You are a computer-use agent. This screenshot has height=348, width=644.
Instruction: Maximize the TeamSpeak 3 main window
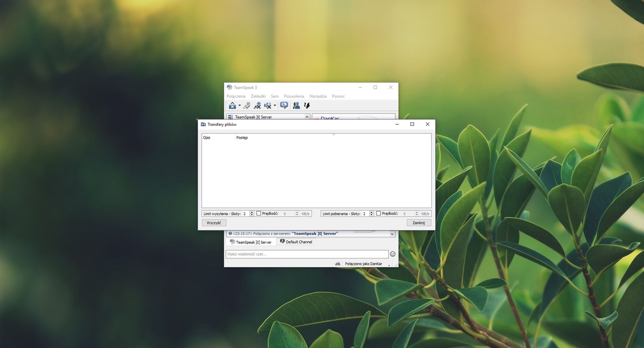click(375, 87)
